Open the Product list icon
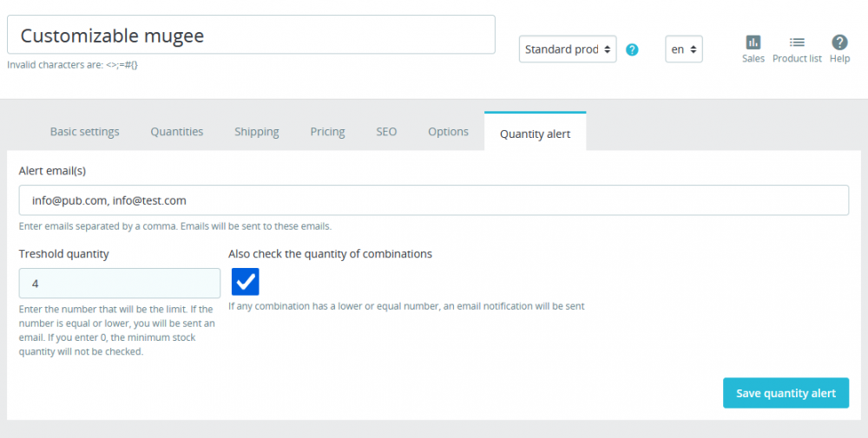 click(797, 42)
